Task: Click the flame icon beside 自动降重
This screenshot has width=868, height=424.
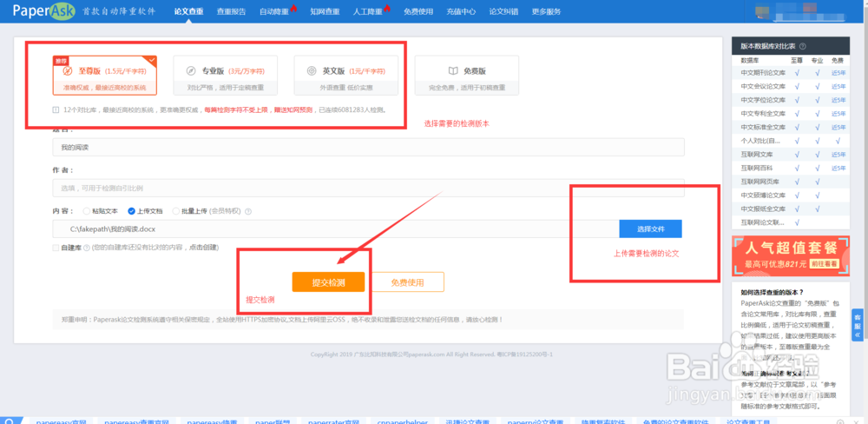Action: click(x=293, y=8)
